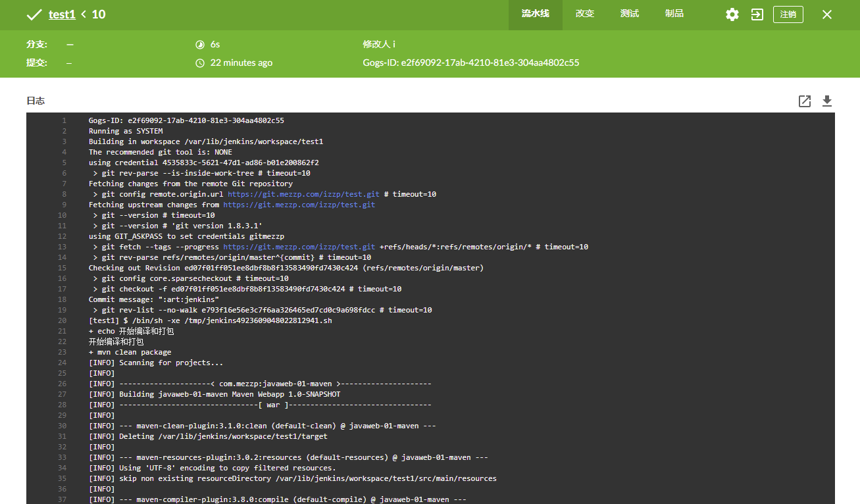The image size is (860, 504).
Task: Click log line '/bin/sh -xe /tmp/jenkins'
Action: point(211,320)
